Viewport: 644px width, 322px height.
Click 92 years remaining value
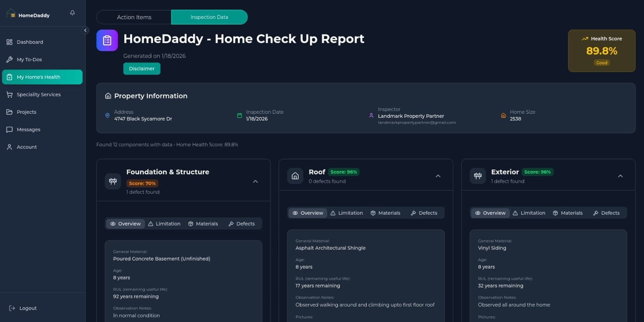point(136,297)
